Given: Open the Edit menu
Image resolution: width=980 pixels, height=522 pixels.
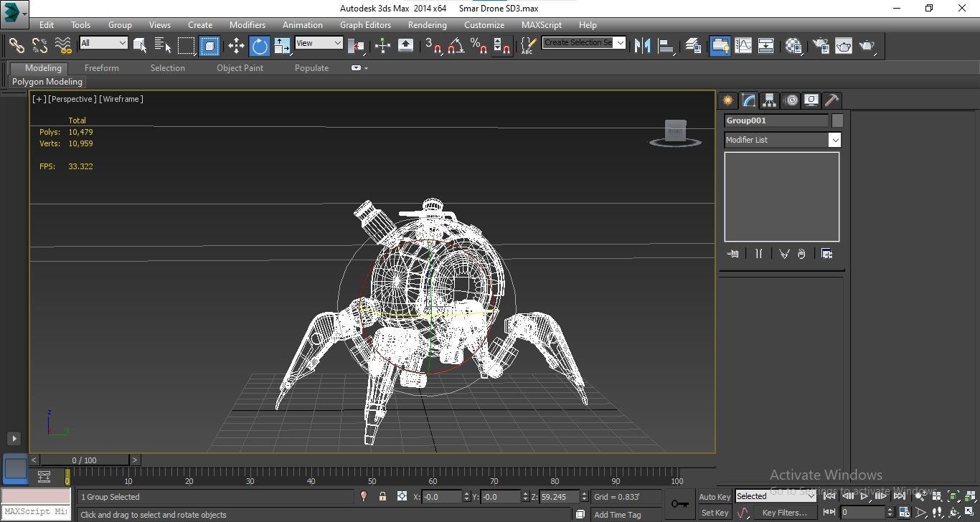Looking at the screenshot, I should click(x=47, y=24).
